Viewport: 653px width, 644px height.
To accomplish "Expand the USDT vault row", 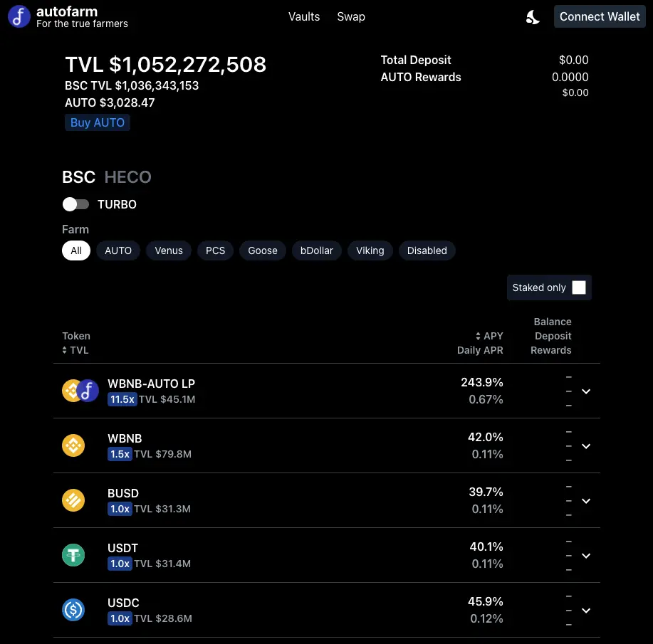I will pyautogui.click(x=586, y=556).
